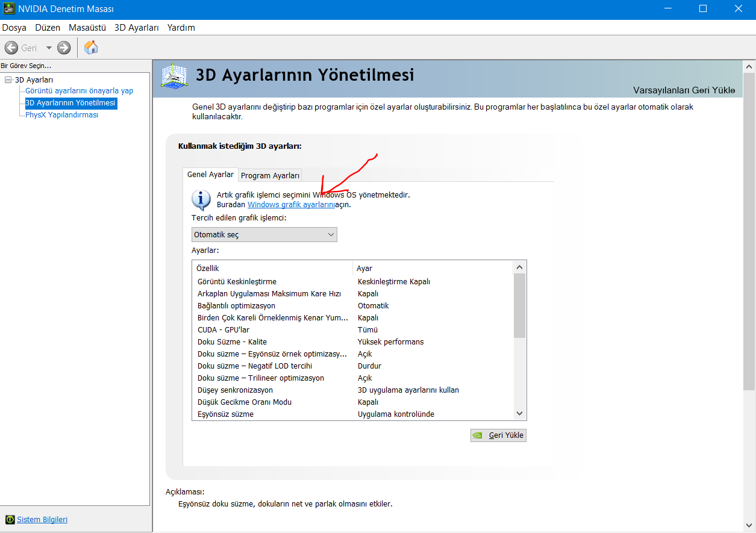756x533 pixels.
Task: Click main page scroll down arrow
Action: pos(749,525)
